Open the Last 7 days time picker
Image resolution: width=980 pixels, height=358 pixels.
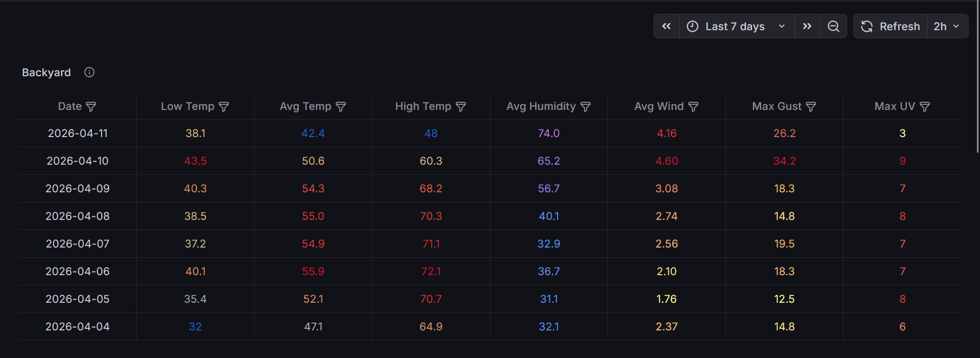click(736, 27)
